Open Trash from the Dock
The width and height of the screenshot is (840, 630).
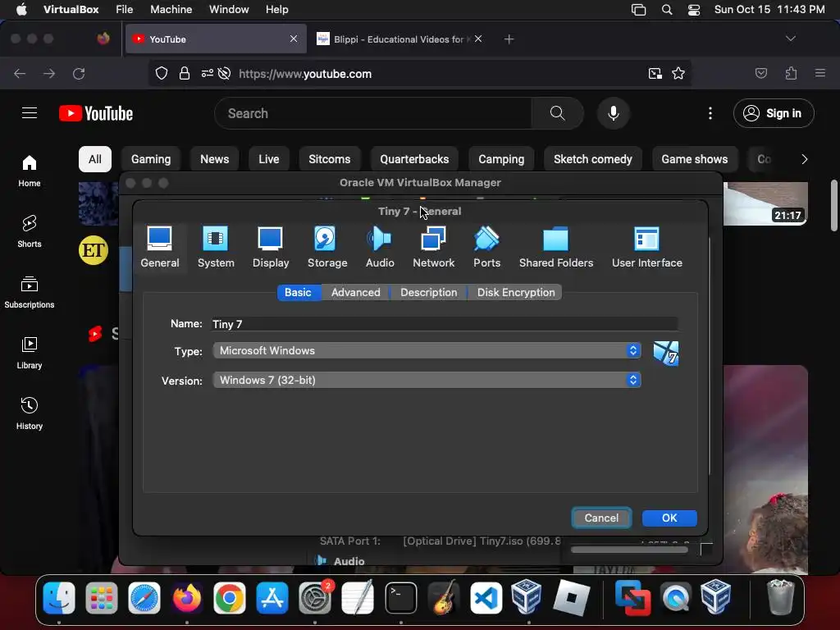pos(781,598)
